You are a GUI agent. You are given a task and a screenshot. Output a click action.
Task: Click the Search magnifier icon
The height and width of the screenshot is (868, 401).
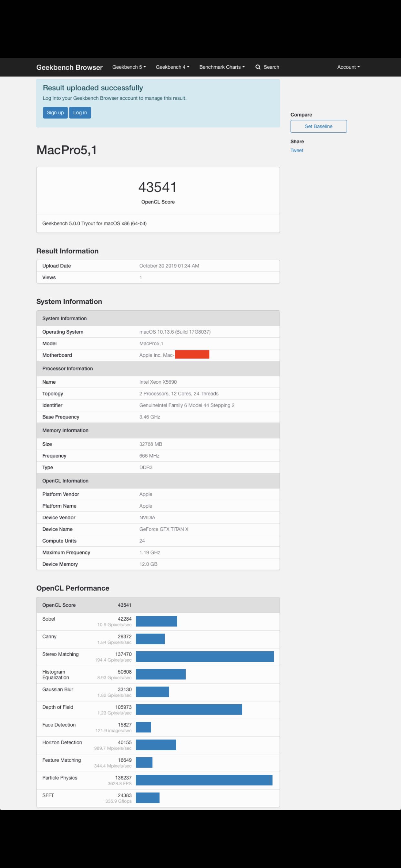coord(258,67)
